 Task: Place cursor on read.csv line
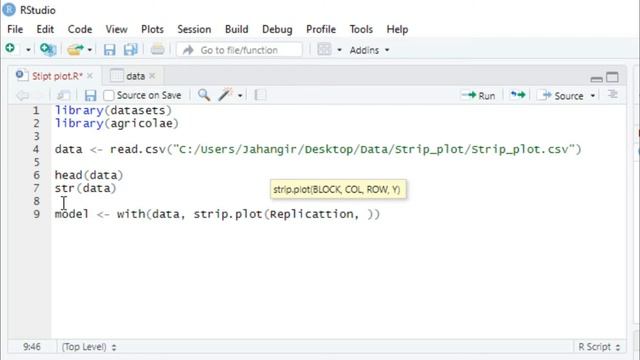[x=318, y=149]
